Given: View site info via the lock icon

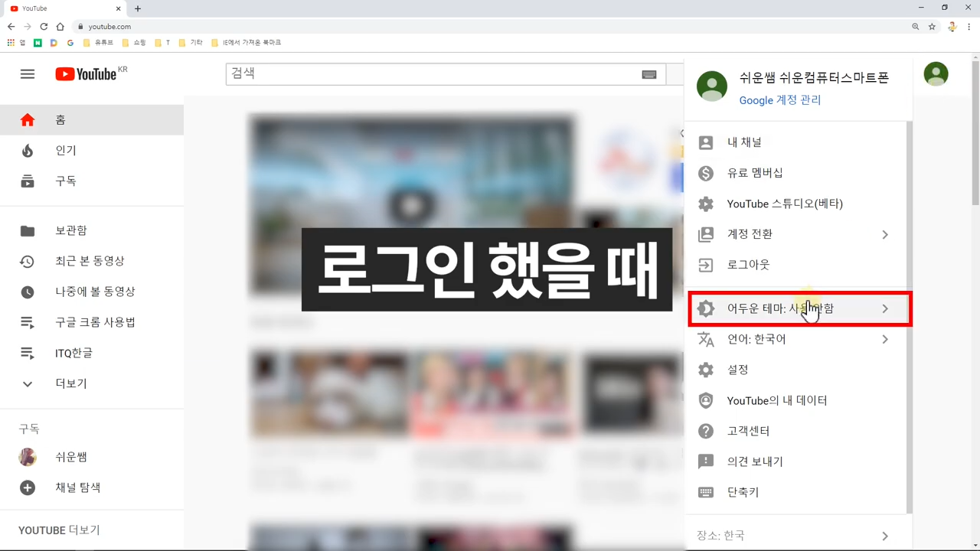Looking at the screenshot, I should [80, 27].
